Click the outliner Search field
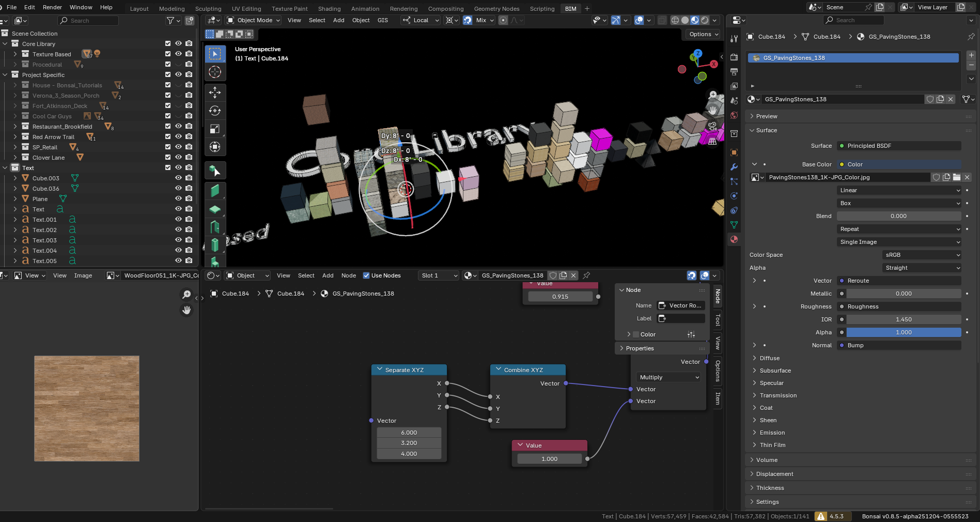 click(x=88, y=21)
